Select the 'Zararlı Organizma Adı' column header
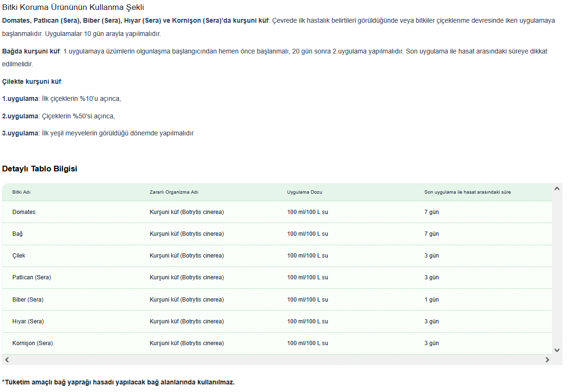570x392 pixels. [x=174, y=192]
